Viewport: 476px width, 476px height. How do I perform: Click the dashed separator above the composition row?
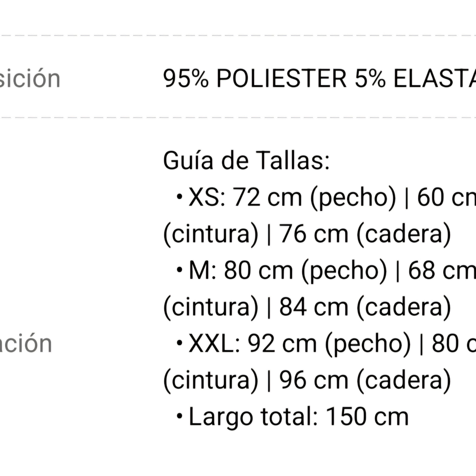[238, 36]
